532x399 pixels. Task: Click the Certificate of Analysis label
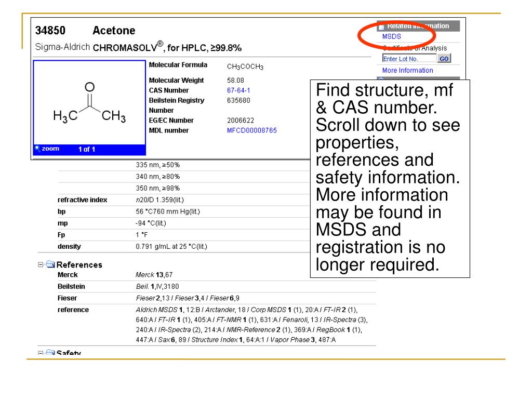pos(415,48)
